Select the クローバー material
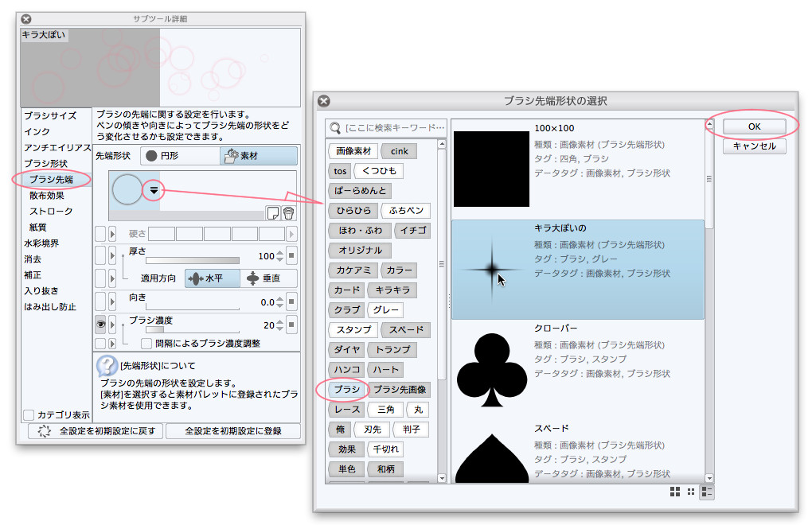 point(577,369)
